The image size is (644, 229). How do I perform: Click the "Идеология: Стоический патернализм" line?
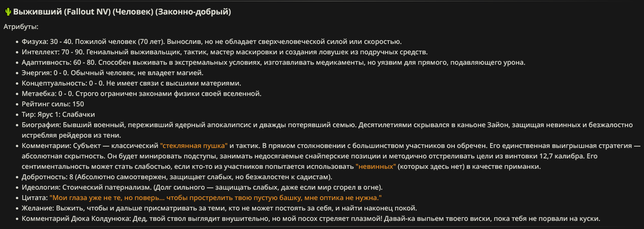tap(202, 187)
